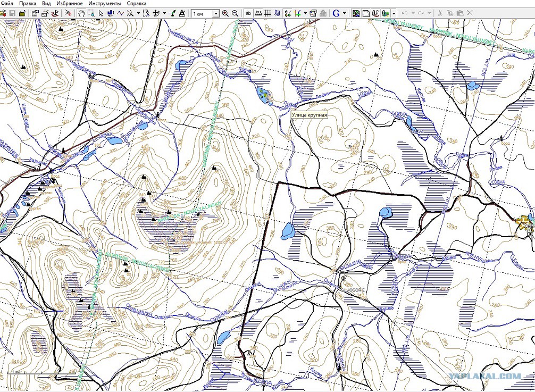
Task: Click the snap to green arrow icon
Action: (x=298, y=13)
